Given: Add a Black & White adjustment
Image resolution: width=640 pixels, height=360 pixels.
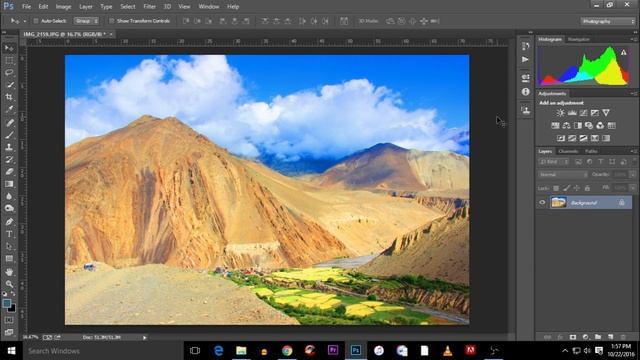Looking at the screenshot, I should 578,126.
